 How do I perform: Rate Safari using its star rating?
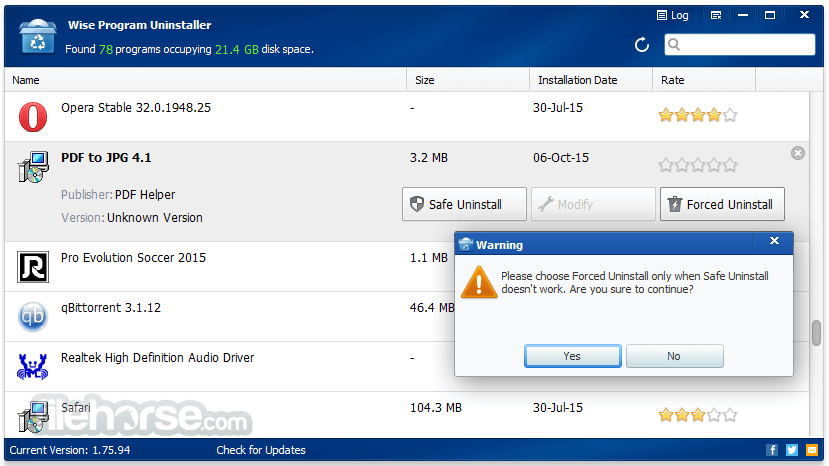pyautogui.click(x=697, y=415)
